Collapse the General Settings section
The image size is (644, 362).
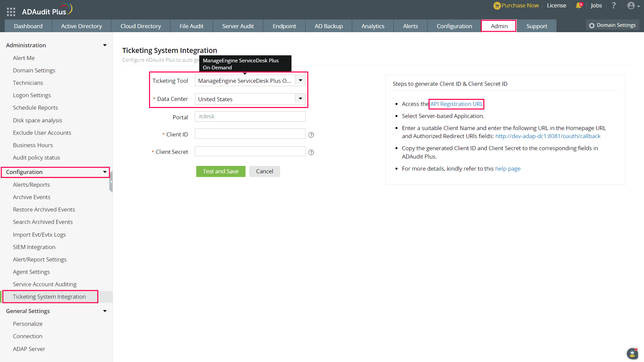pyautogui.click(x=105, y=311)
